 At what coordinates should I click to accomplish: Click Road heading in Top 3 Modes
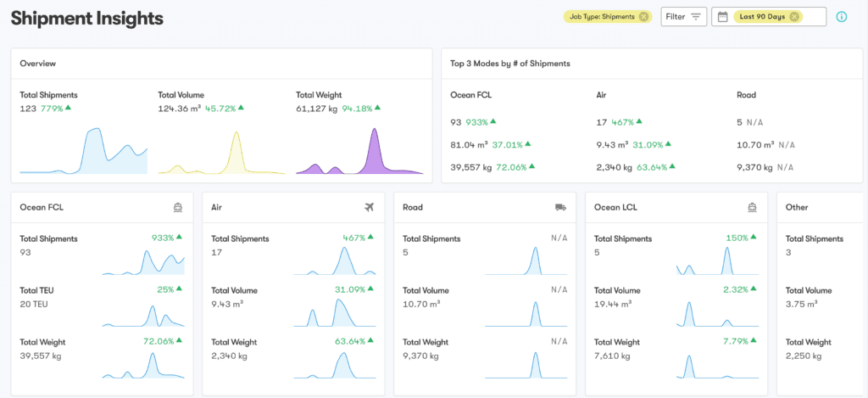(x=746, y=95)
